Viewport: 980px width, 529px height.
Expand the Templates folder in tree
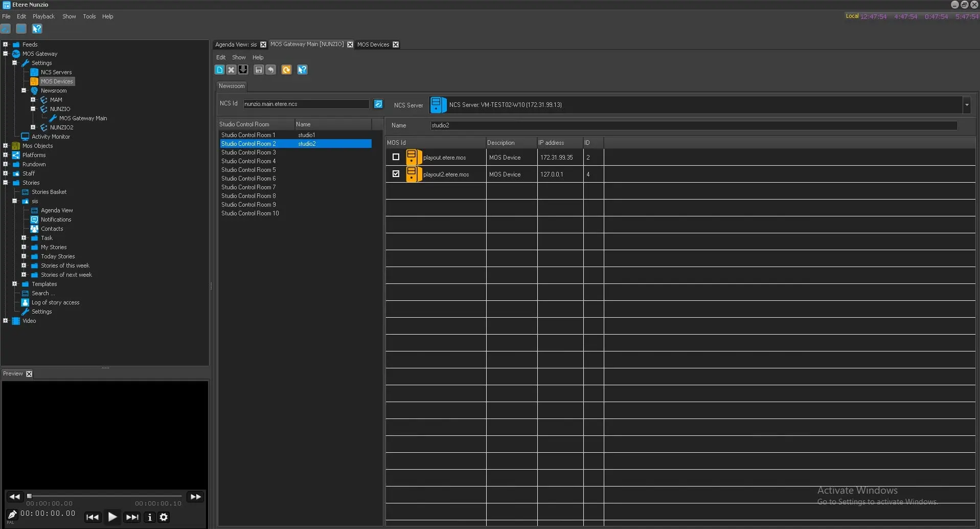click(x=15, y=284)
